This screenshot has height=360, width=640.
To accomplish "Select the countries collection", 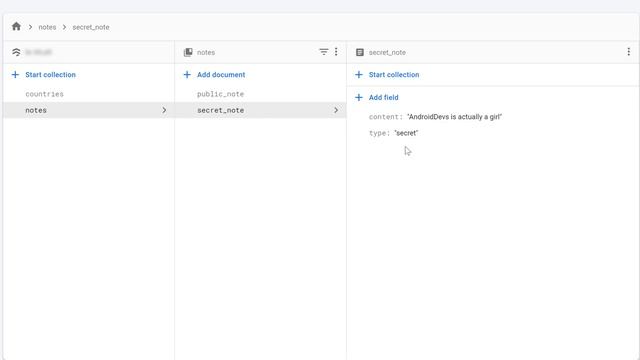I will coord(44,94).
